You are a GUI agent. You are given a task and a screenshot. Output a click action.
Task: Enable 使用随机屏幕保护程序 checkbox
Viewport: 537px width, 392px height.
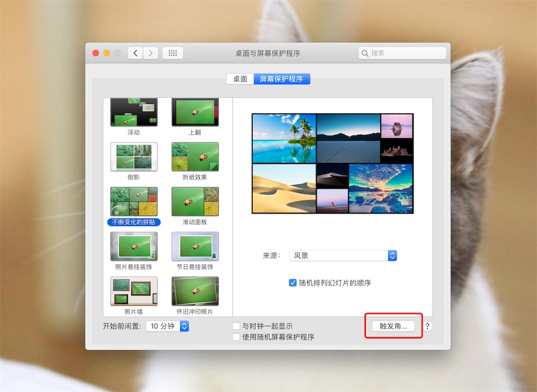236,337
